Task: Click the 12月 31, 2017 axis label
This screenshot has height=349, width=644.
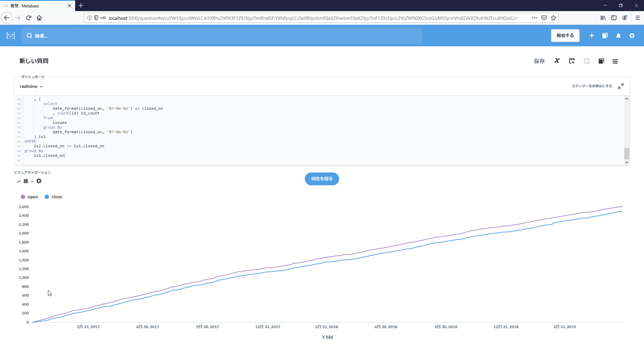Action: click(x=268, y=327)
